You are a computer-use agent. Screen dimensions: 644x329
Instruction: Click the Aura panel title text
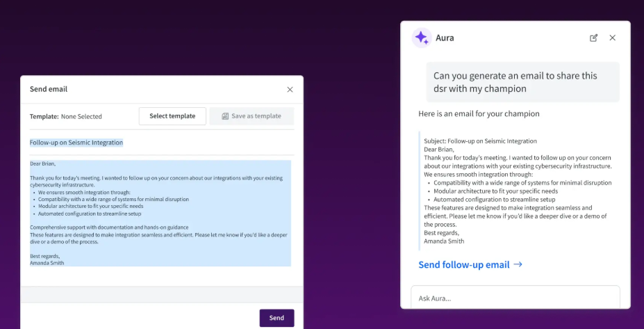tap(445, 38)
